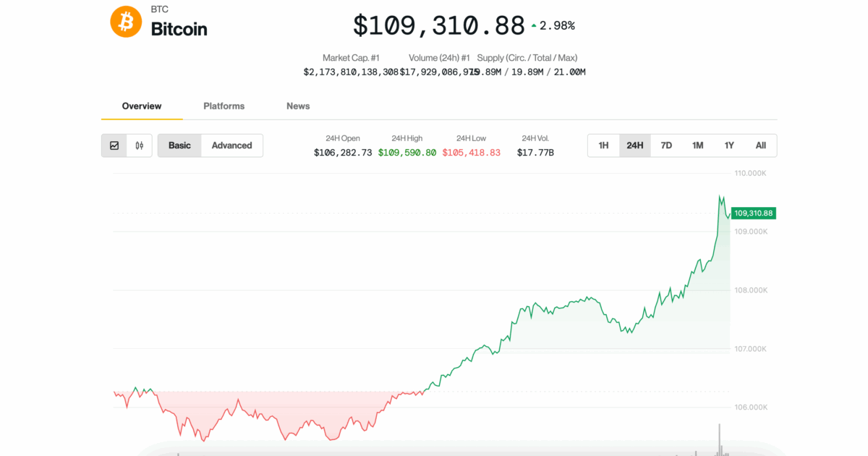The width and height of the screenshot is (868, 456).
Task: Click the 24H Vol. label
Action: [x=535, y=138]
